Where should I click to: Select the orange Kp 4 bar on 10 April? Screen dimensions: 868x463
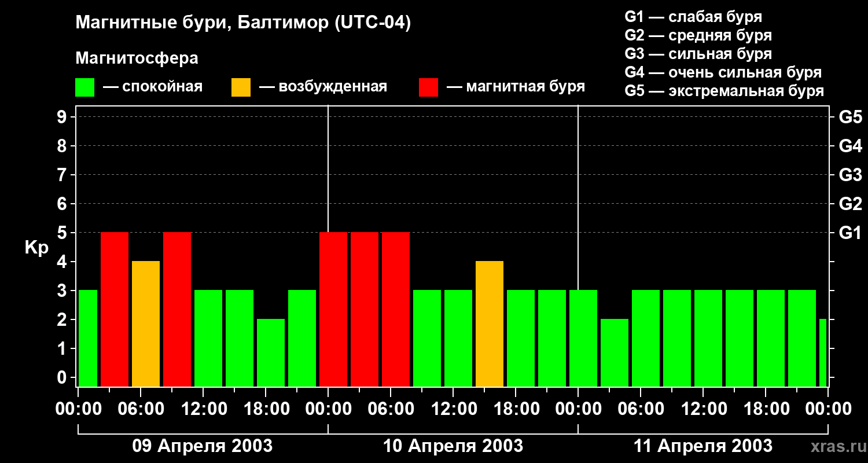click(x=490, y=324)
